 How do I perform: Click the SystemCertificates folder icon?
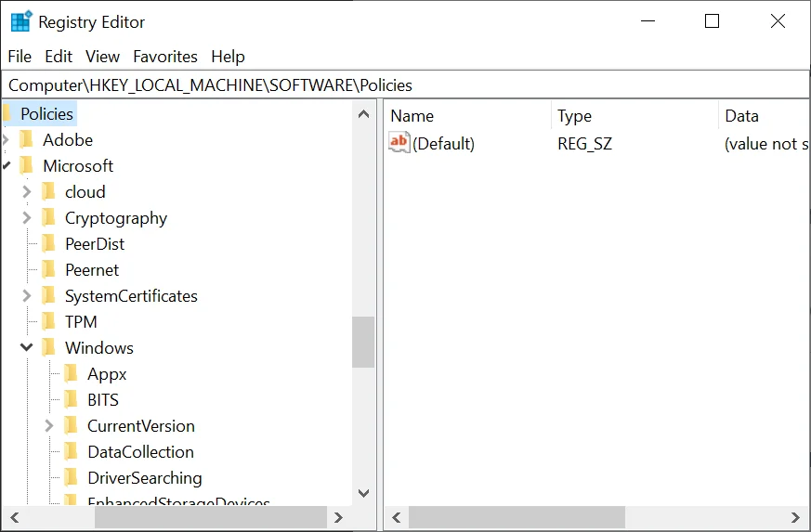pos(48,296)
